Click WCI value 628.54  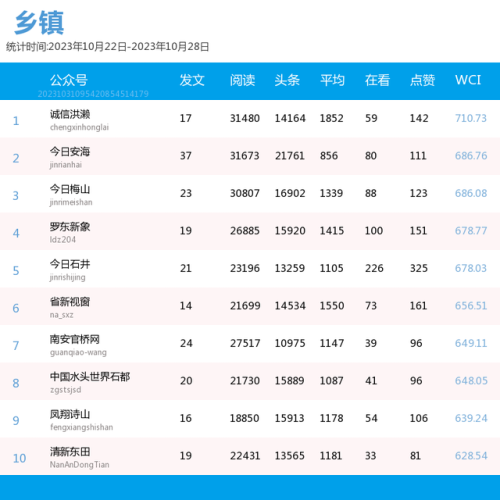click(471, 456)
